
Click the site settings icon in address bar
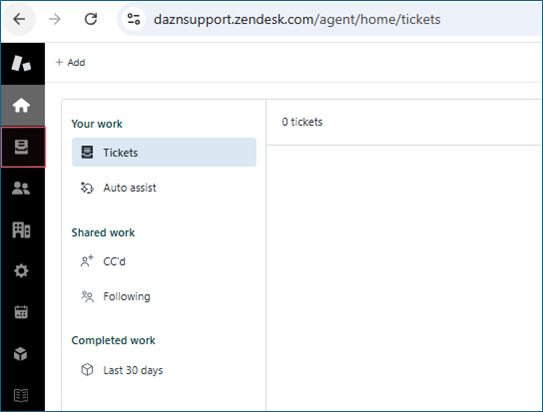(x=134, y=19)
